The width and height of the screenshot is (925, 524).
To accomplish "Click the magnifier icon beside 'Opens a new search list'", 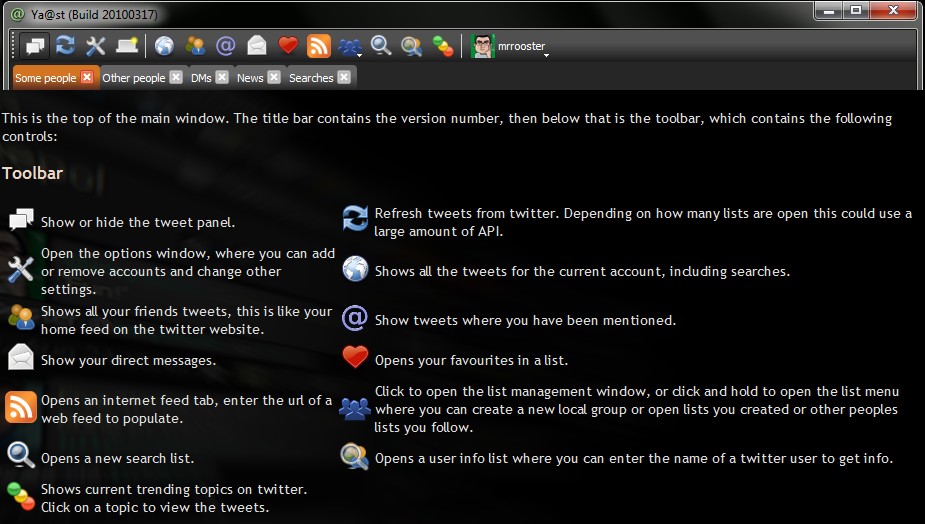I will (21, 456).
